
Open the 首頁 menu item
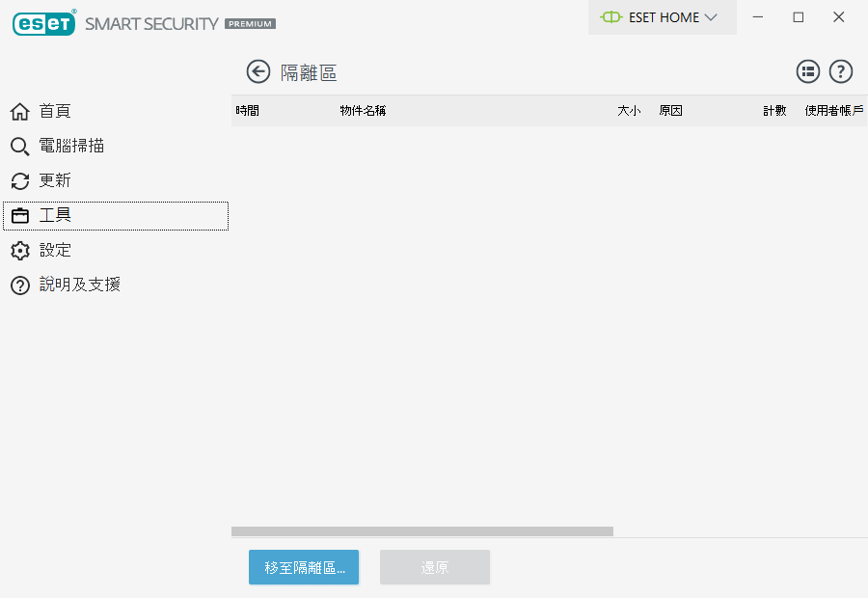[116, 111]
